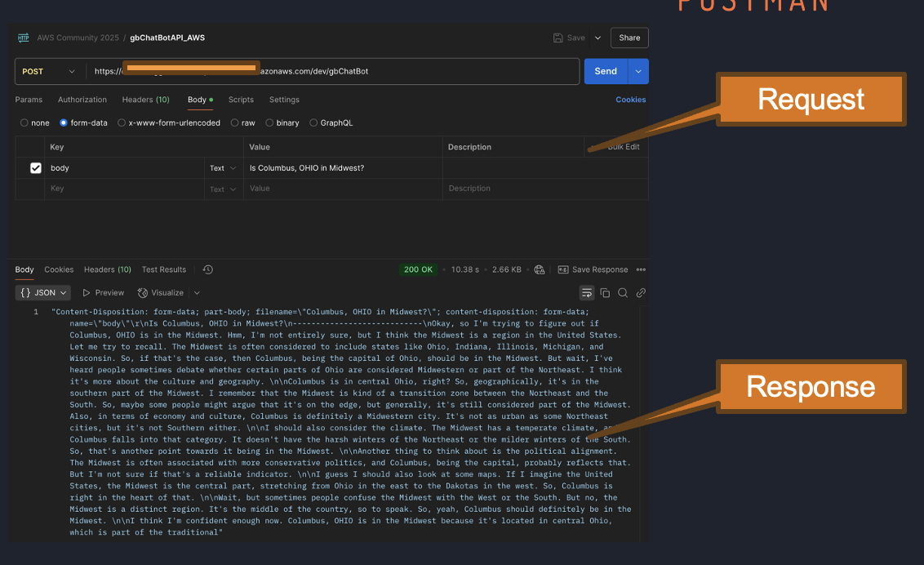
Task: Click the Save Response button
Action: coord(593,269)
